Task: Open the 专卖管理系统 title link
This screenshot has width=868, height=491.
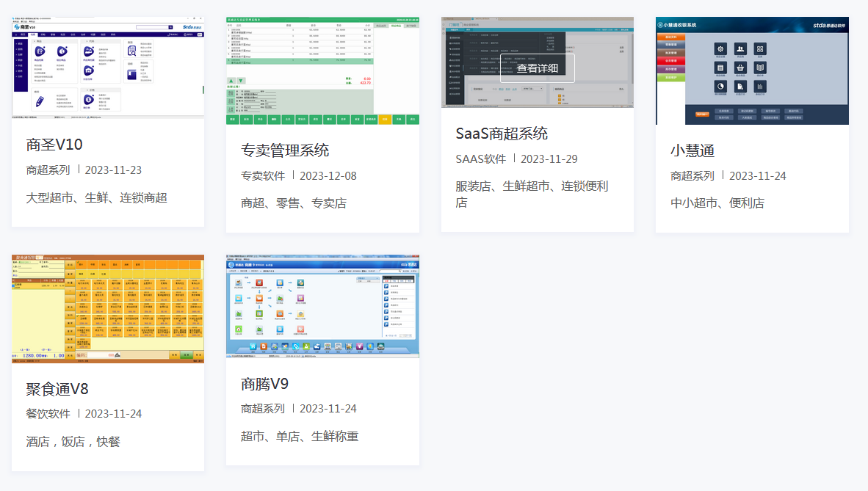Action: (x=285, y=150)
